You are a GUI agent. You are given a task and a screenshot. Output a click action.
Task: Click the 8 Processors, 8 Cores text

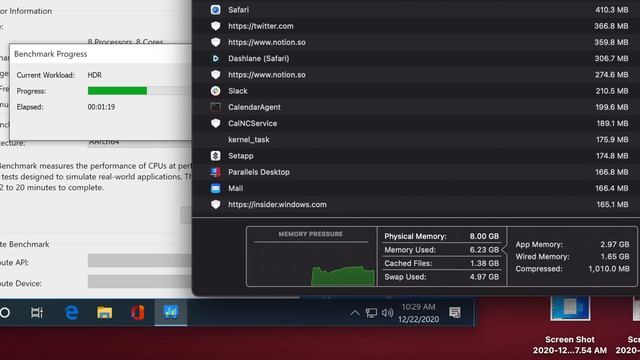click(x=125, y=41)
